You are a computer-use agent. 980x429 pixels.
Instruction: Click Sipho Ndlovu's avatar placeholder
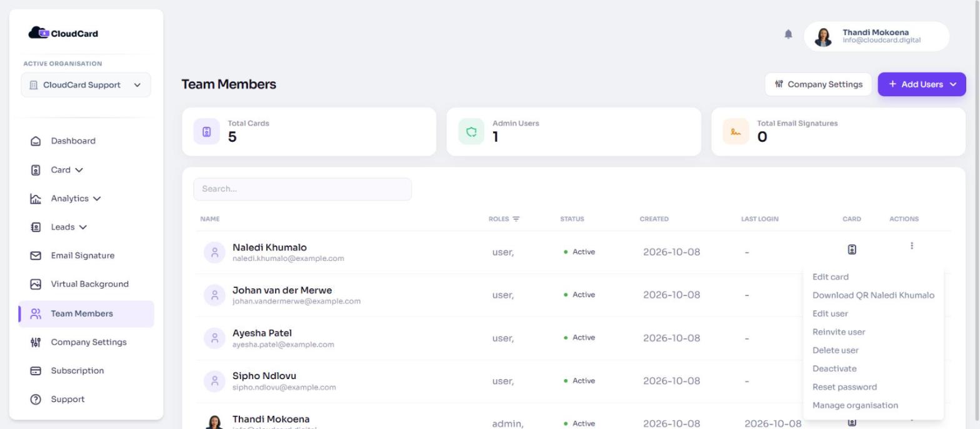214,381
